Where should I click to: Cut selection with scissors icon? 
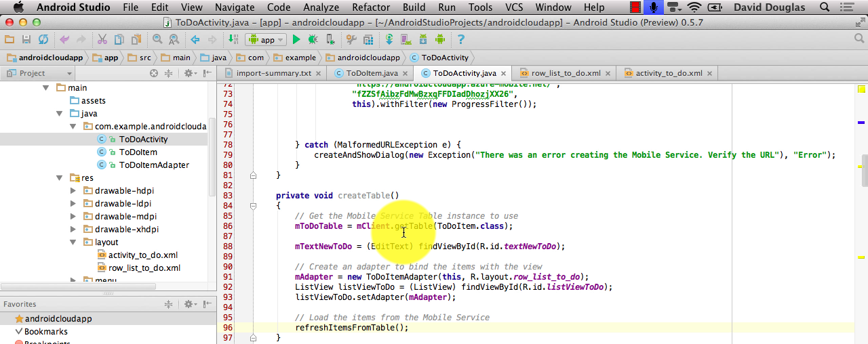coord(102,40)
